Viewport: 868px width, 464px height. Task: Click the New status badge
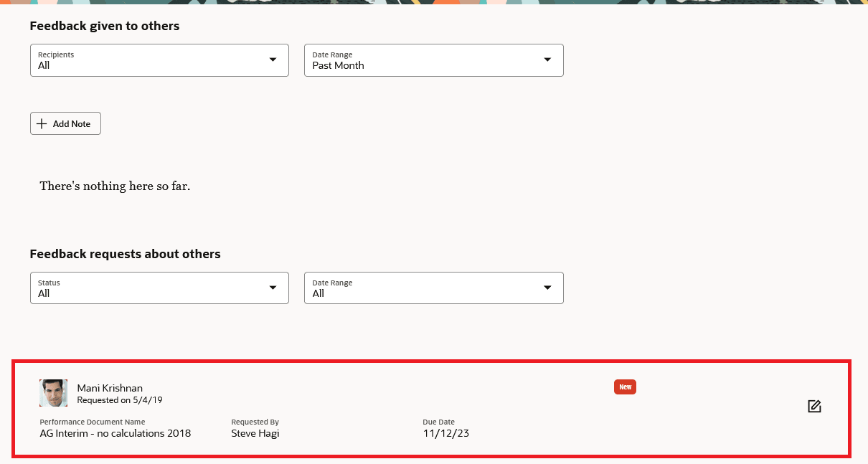(625, 387)
